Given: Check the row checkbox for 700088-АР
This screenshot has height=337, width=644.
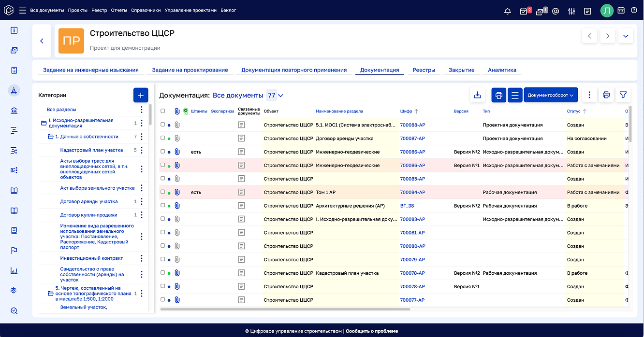Looking at the screenshot, I should tap(163, 125).
